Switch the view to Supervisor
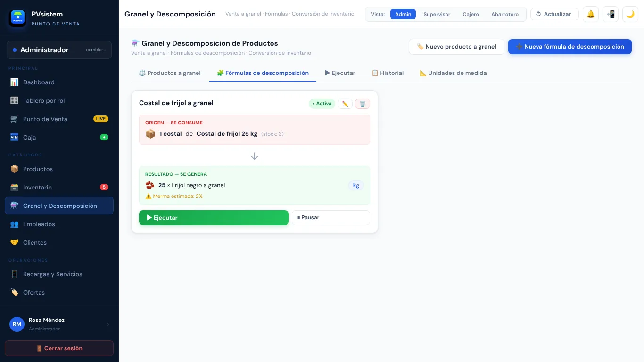This screenshot has width=644, height=362. (437, 14)
